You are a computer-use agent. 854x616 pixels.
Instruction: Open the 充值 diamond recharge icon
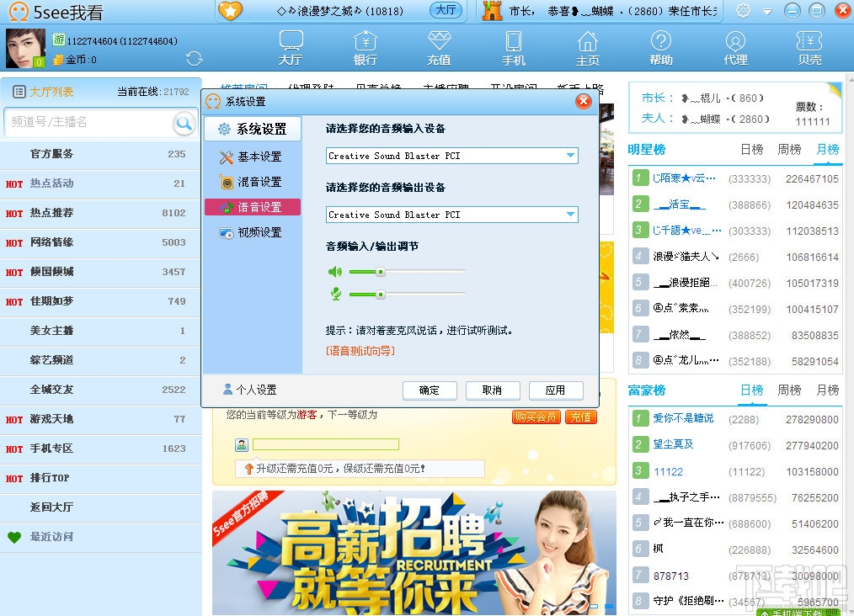click(439, 48)
